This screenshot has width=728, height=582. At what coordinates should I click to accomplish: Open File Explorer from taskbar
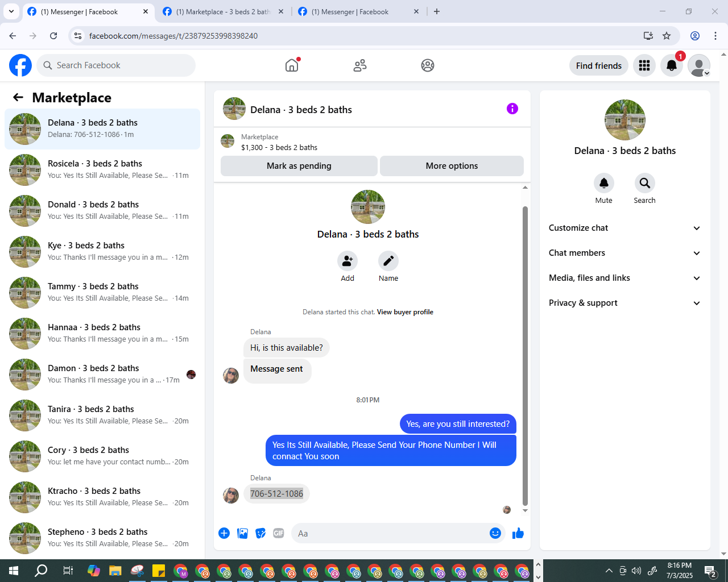115,571
